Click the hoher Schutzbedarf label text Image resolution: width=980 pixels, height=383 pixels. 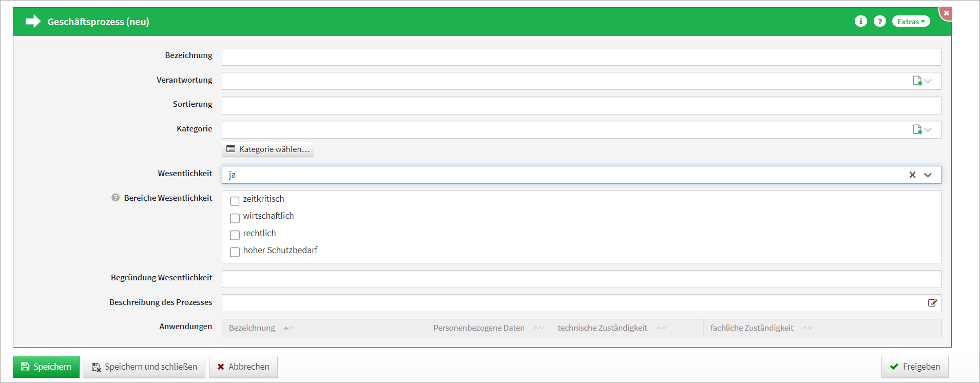point(280,250)
